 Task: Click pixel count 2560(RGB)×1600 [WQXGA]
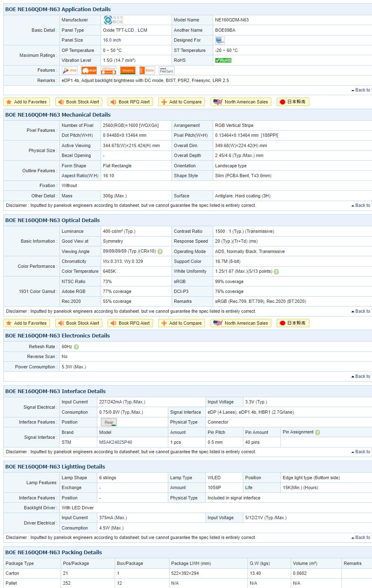[131, 126]
